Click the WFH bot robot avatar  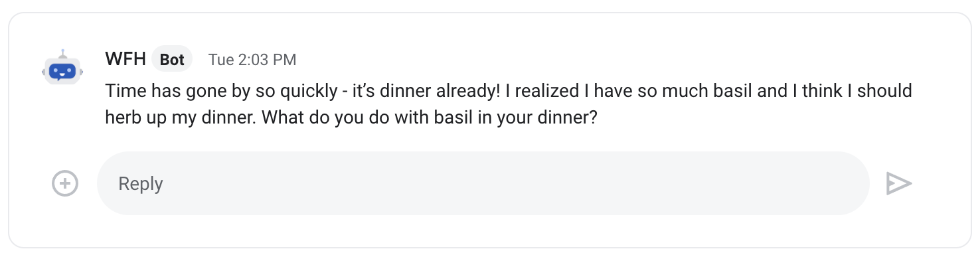62,68
